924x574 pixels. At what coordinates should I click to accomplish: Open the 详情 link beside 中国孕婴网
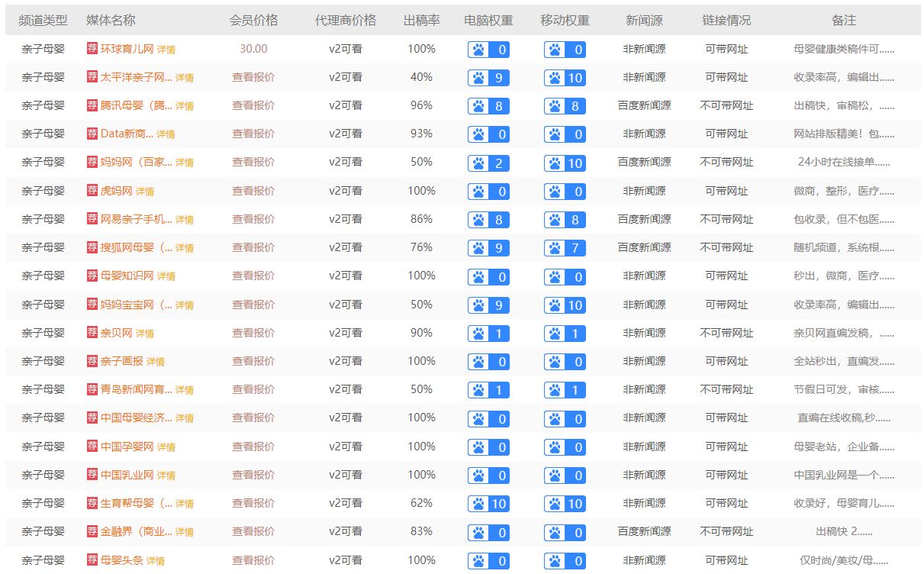[x=166, y=447]
